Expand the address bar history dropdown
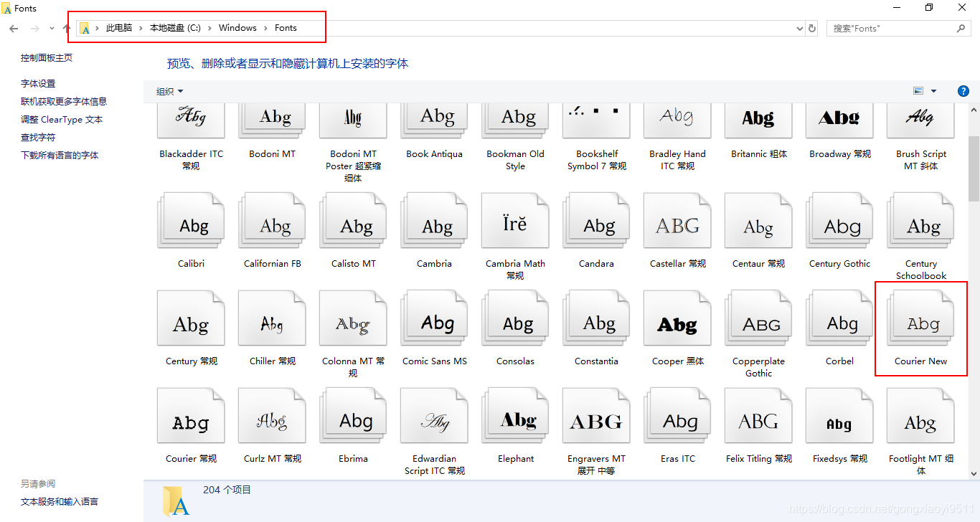The height and width of the screenshot is (522, 980). (801, 28)
